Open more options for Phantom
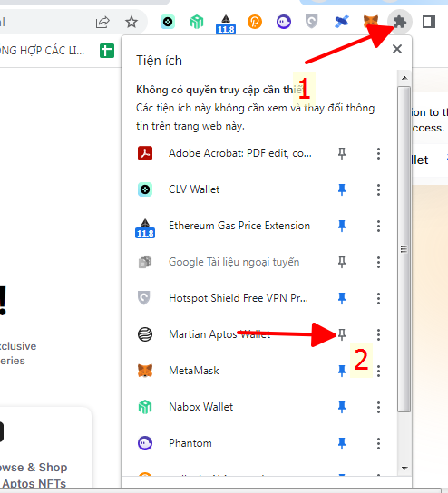Screen dimensions: 448x493 pos(378,443)
